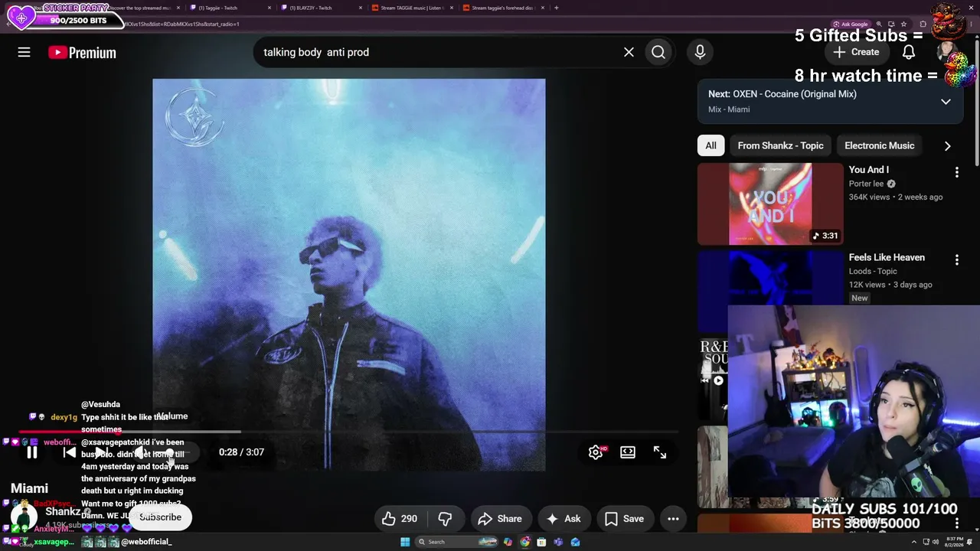Screen dimensions: 980x551
Task: Open video settings gear
Action: [x=596, y=452]
